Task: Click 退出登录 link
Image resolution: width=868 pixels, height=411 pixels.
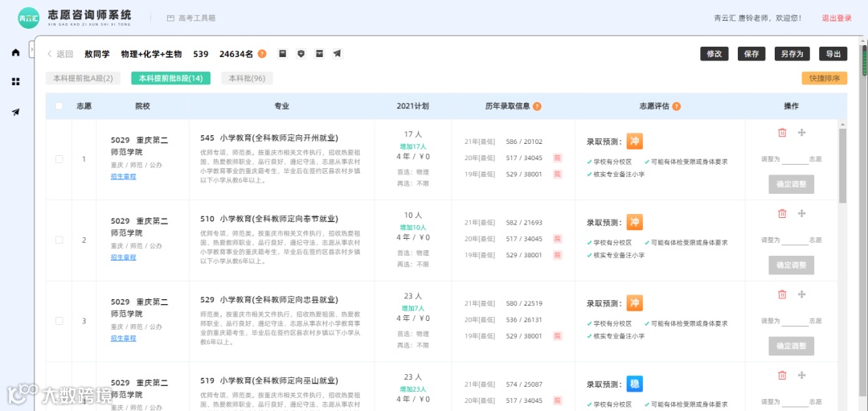Action: pos(837,18)
